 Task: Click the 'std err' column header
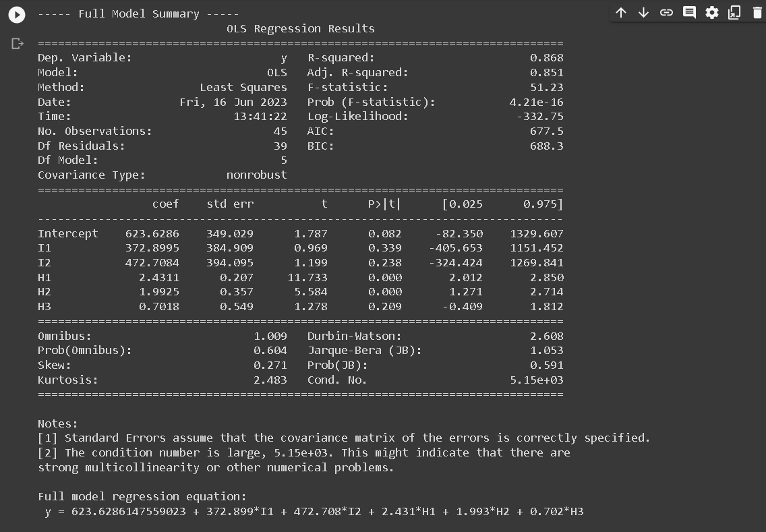coord(230,204)
